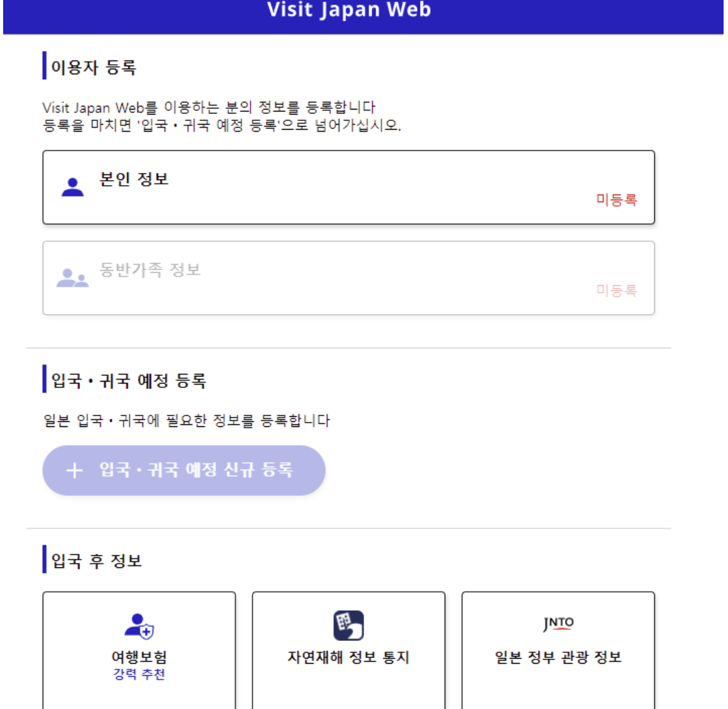728x709 pixels.
Task: Click the 입국・귀국 예정 등록 section heading
Action: (128, 381)
